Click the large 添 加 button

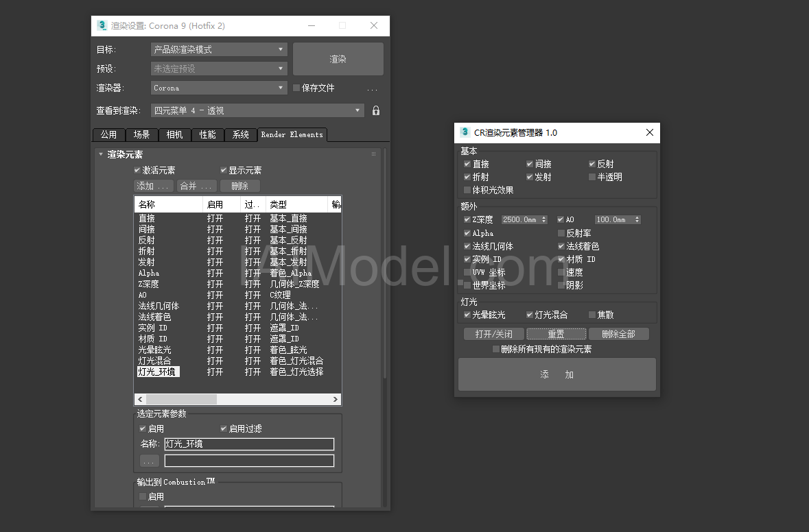557,375
